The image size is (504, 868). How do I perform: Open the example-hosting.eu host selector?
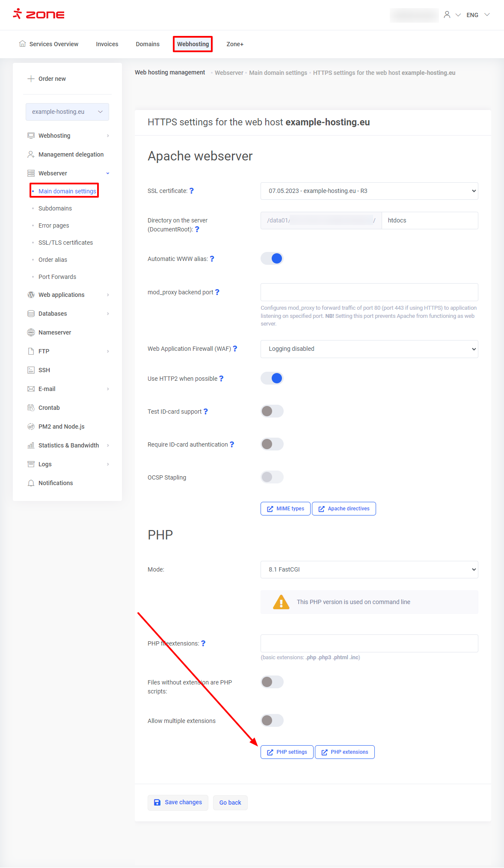pyautogui.click(x=67, y=112)
